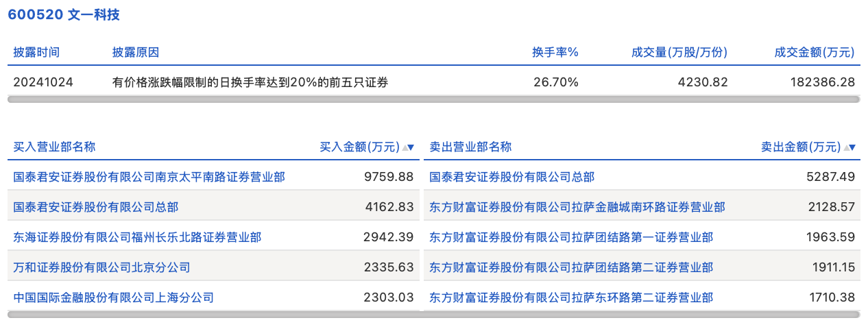Open 国泰君安证券股份有限公司总部 in sell list
The height and width of the screenshot is (329, 868).
[x=511, y=177]
